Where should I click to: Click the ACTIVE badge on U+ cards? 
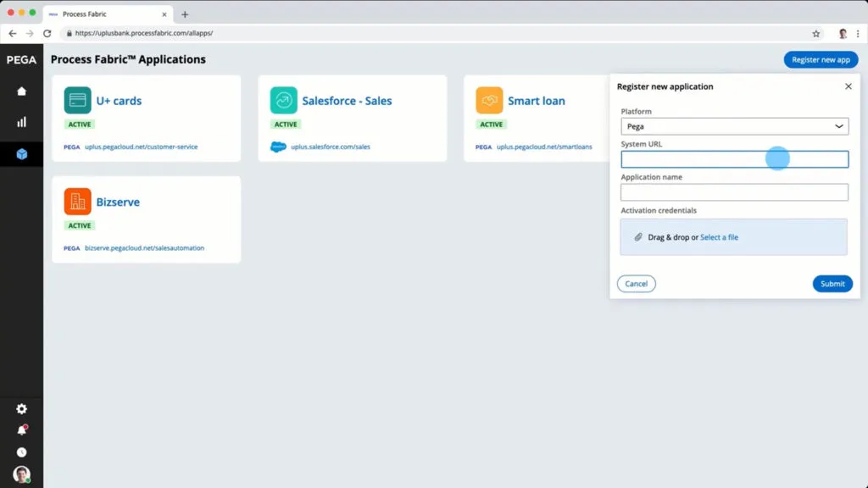tap(79, 125)
